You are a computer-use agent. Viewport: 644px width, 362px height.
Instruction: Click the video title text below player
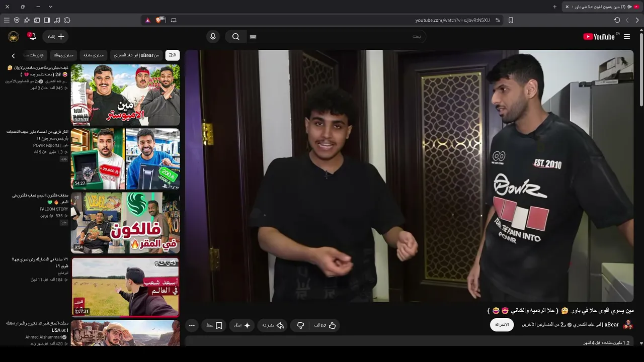pos(560,311)
